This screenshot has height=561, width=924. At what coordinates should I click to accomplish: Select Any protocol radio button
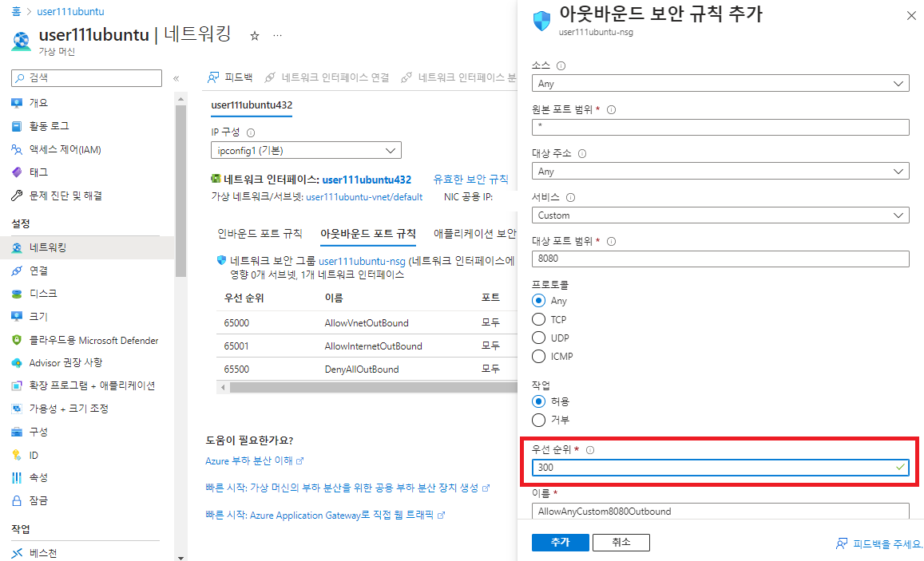tap(538, 301)
